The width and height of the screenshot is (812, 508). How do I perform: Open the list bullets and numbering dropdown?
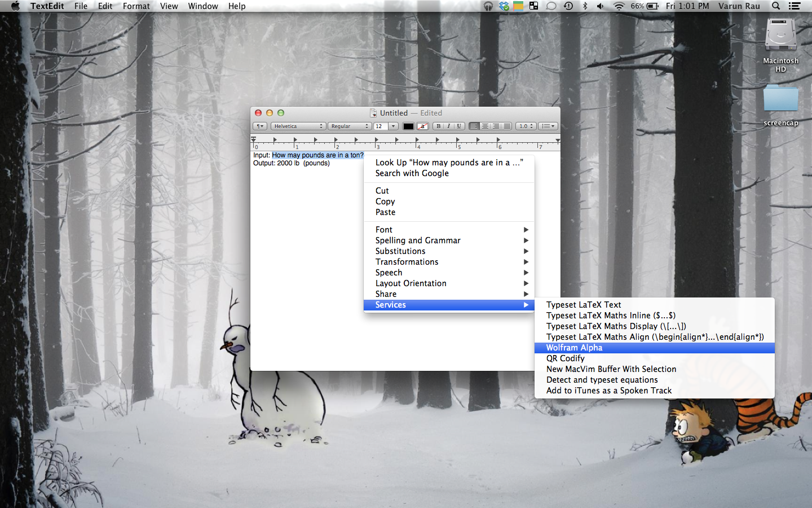(x=548, y=126)
